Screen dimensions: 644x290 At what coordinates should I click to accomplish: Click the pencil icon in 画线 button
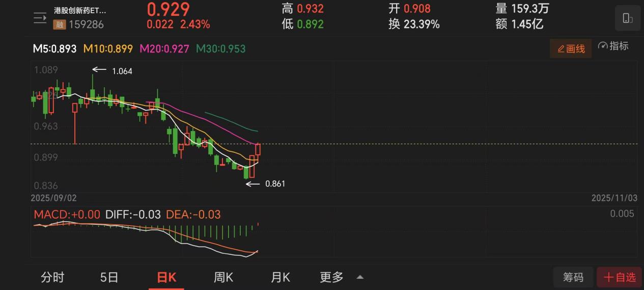click(561, 49)
